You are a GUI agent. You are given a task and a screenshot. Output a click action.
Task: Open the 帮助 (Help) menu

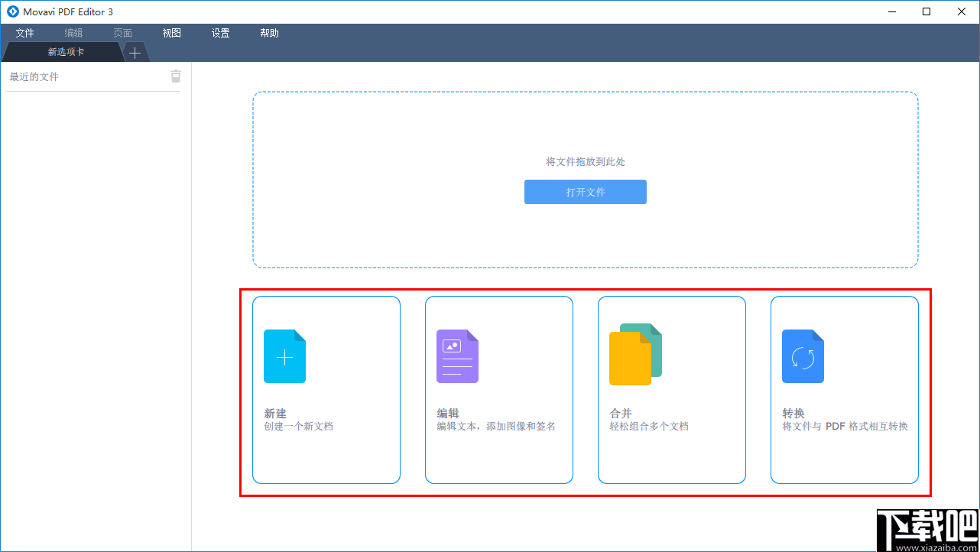[x=269, y=33]
